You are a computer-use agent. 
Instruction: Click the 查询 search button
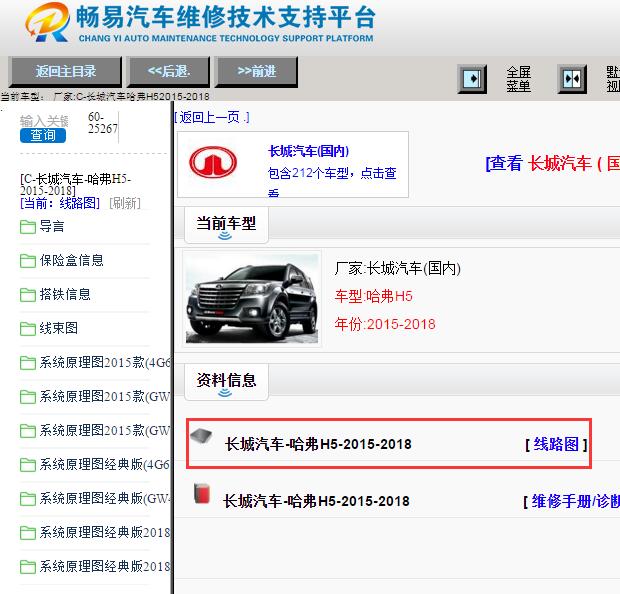[x=43, y=136]
